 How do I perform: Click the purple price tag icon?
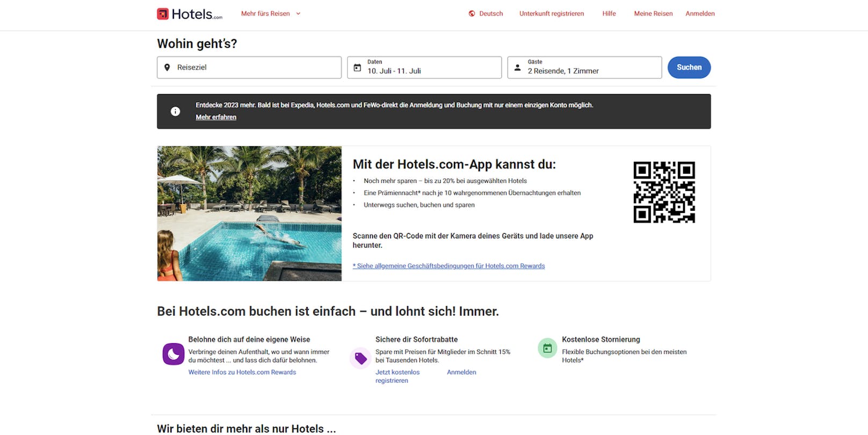click(x=361, y=358)
